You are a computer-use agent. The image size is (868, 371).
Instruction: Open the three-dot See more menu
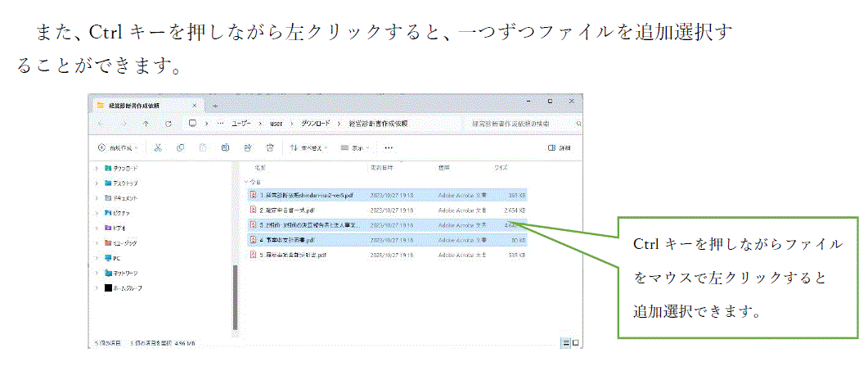coord(389,148)
